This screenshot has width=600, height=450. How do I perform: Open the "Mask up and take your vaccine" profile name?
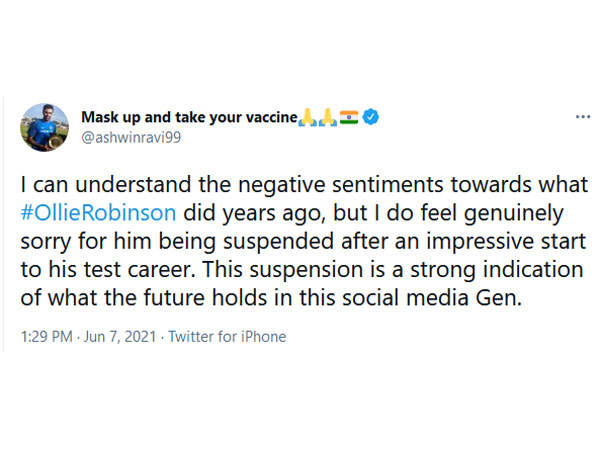click(189, 118)
